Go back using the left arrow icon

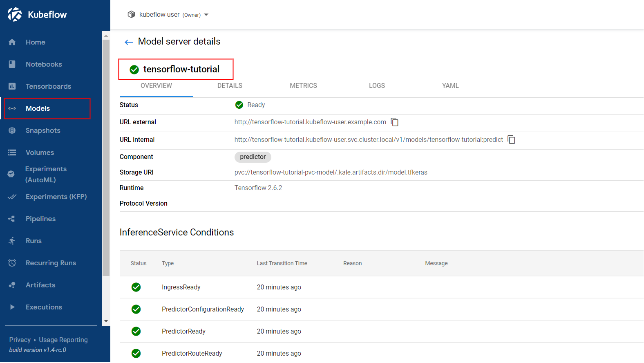(129, 42)
